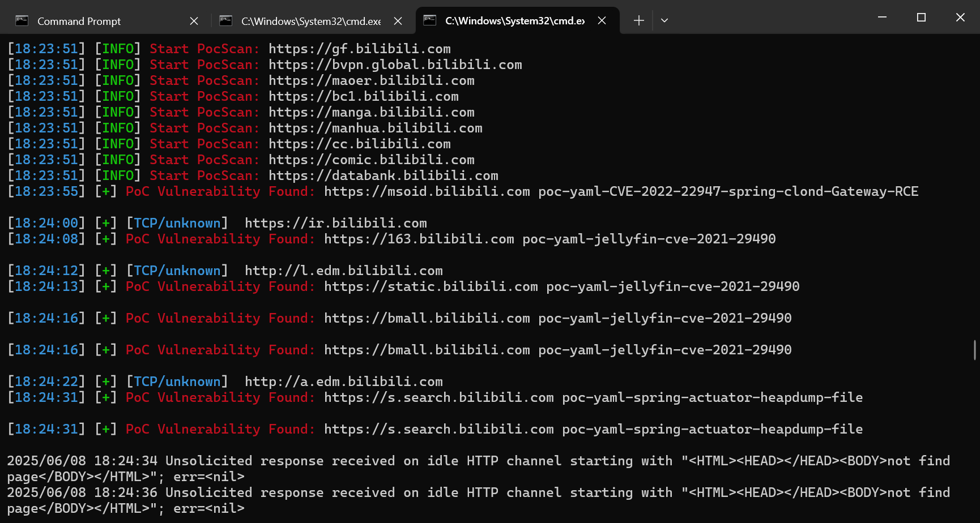Click the https://databank.bilibili.com URL
Screen dimensions: 980x523
pos(383,175)
